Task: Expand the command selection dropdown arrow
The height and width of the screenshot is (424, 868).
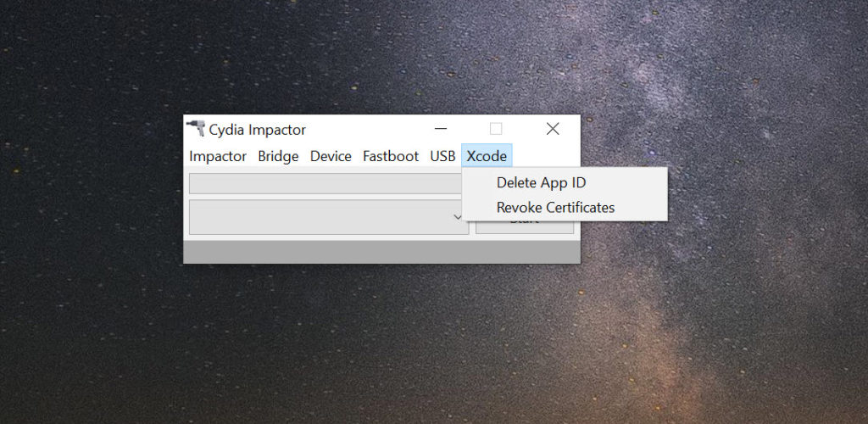Action: pyautogui.click(x=457, y=217)
